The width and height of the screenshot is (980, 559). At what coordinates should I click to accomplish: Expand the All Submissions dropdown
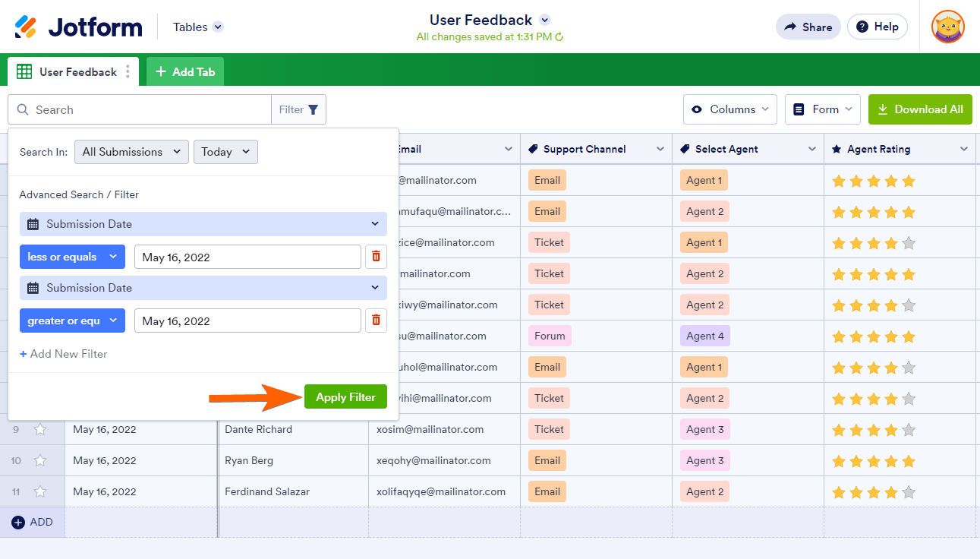point(131,152)
